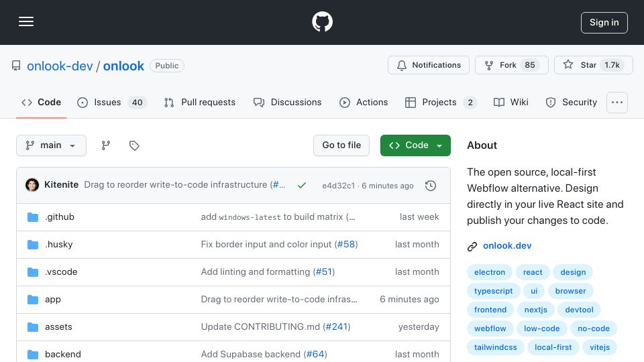The image size is (644, 362).
Task: Show more tabs with ellipsis button
Action: [617, 103]
